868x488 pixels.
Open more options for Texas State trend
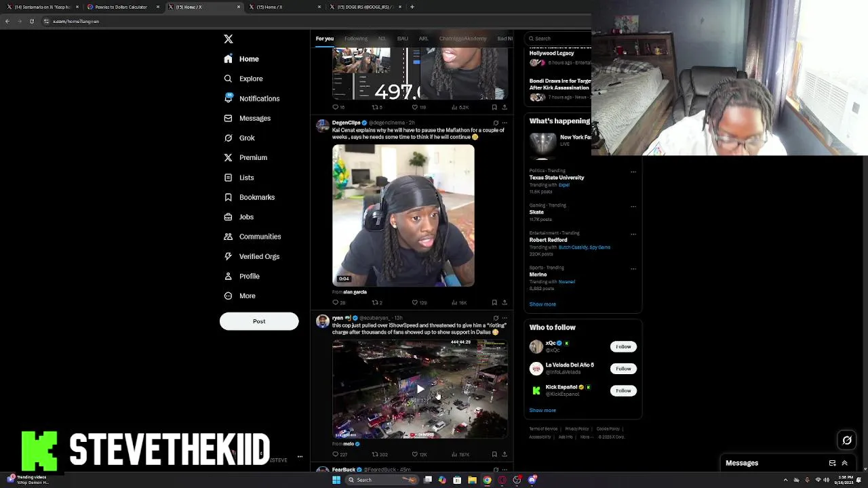[633, 171]
